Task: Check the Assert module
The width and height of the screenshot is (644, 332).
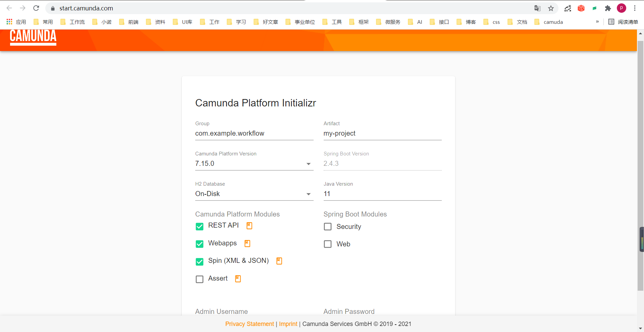Action: click(x=199, y=279)
